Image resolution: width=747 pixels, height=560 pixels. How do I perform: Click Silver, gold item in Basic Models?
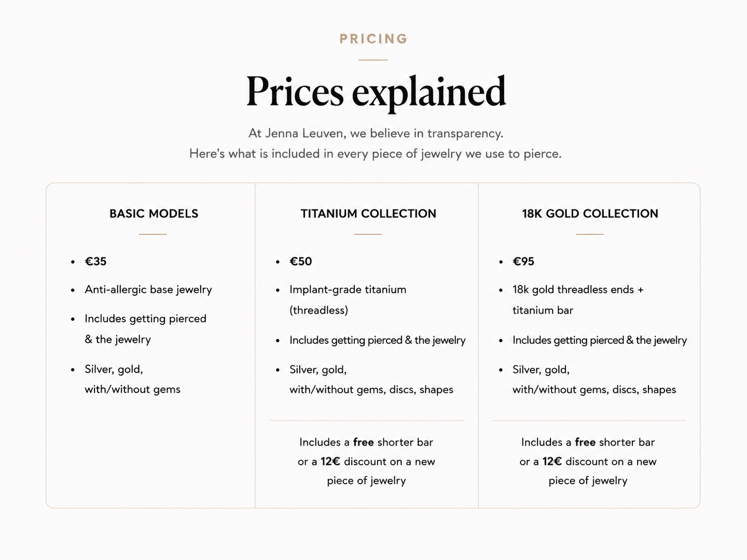[x=133, y=379]
